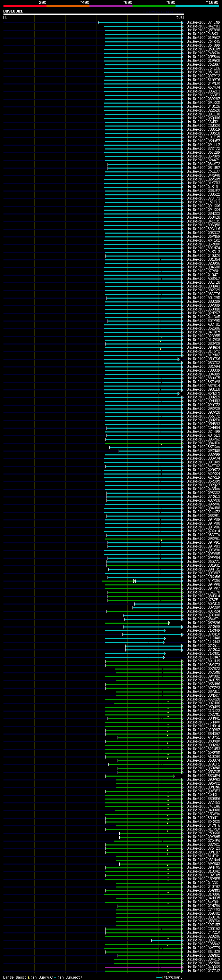The height and width of the screenshot is (980, 222).
Task: Select hit label UniRef100_A5C4J4
Action: pyautogui.click(x=203, y=88)
